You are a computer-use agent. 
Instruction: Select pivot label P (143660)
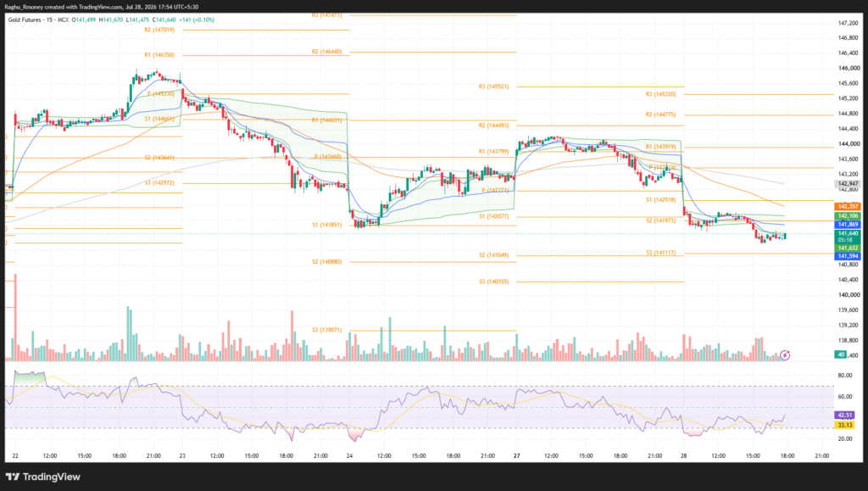(x=328, y=157)
